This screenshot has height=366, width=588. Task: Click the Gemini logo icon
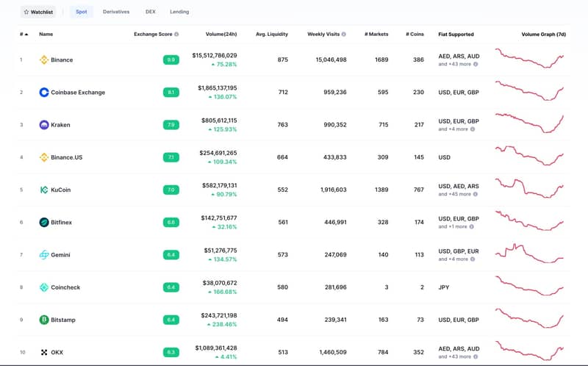point(44,255)
